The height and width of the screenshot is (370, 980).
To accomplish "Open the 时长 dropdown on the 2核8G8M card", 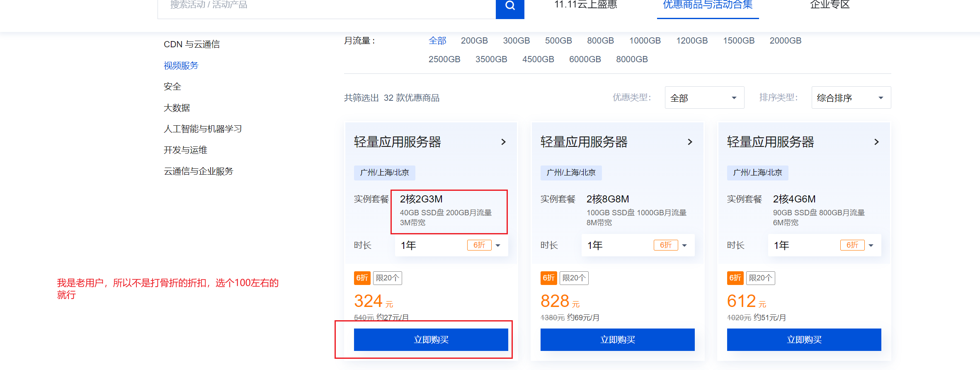I will [638, 245].
